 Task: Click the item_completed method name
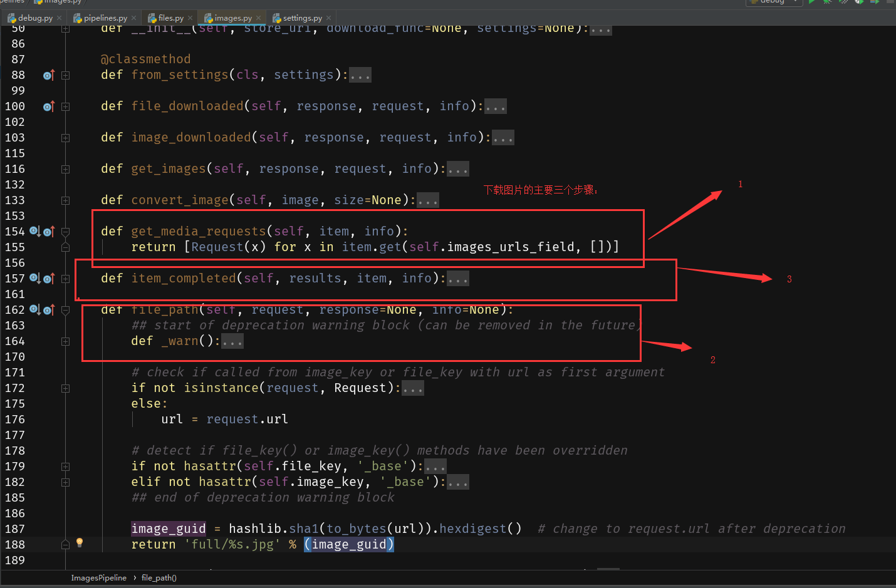[x=184, y=279]
